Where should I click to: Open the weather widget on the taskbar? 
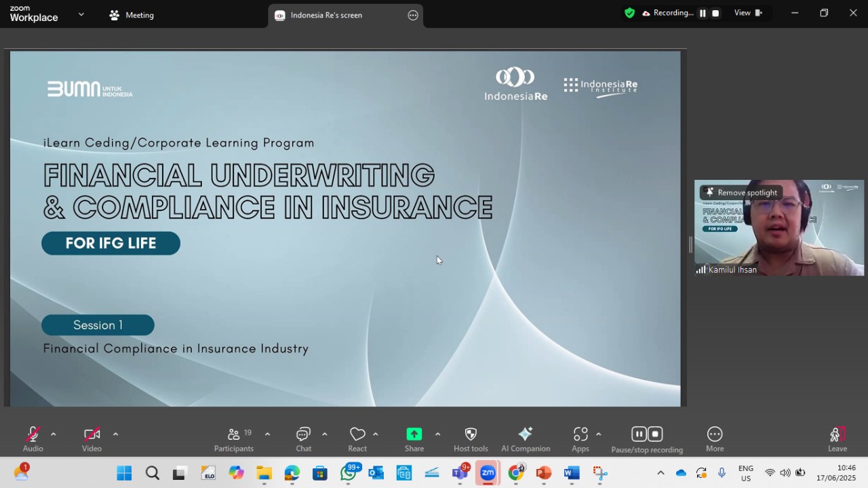(21, 472)
